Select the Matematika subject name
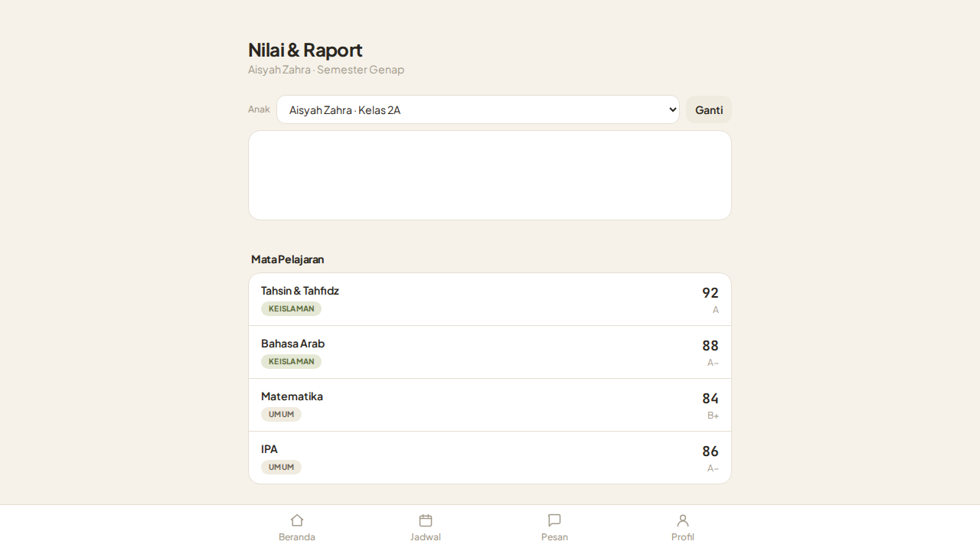The width and height of the screenshot is (980, 551). 292,396
